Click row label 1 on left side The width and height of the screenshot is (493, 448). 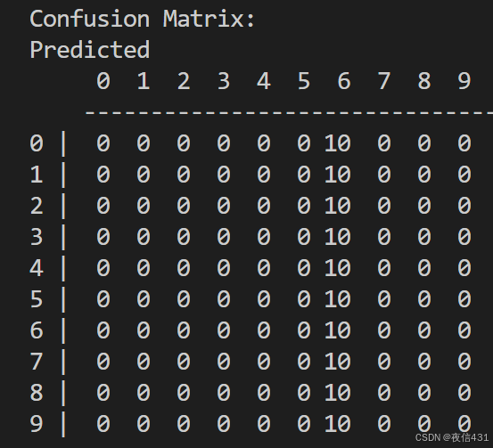37,175
